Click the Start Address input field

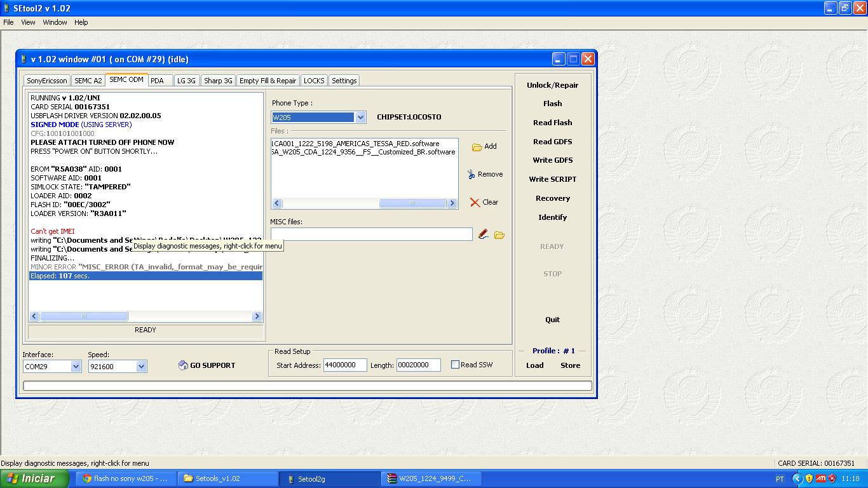(344, 365)
